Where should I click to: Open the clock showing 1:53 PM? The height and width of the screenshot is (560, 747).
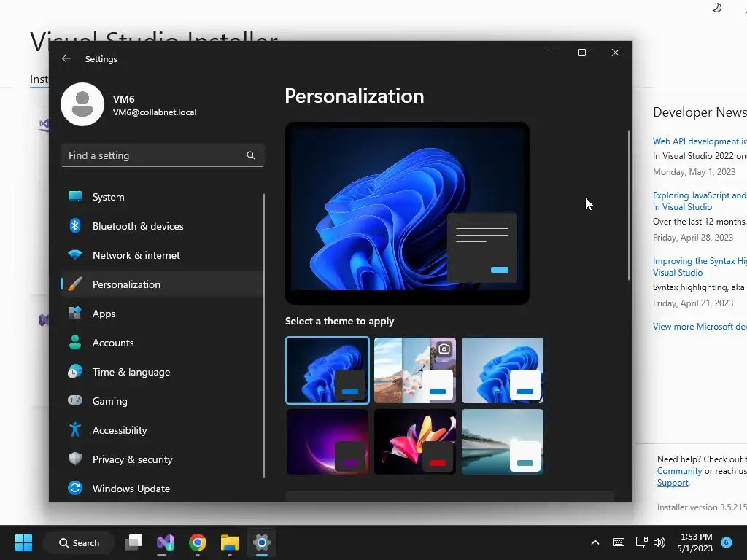[695, 542]
